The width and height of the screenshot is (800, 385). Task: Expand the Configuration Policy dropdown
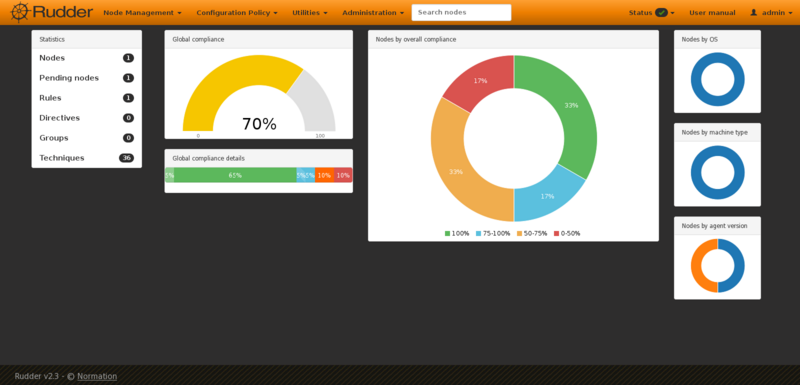click(237, 13)
